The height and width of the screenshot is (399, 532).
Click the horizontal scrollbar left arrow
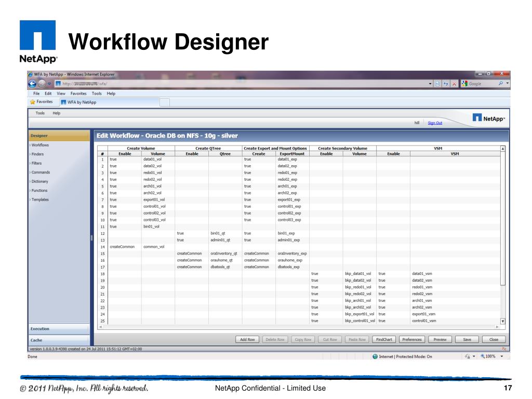pyautogui.click(x=100, y=327)
